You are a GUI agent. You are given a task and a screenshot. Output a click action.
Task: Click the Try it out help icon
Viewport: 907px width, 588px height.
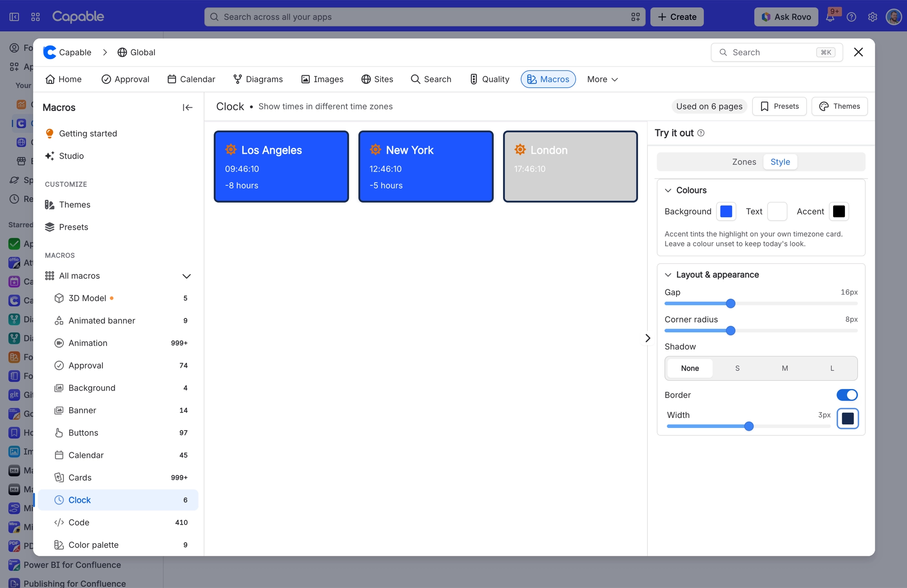click(701, 133)
